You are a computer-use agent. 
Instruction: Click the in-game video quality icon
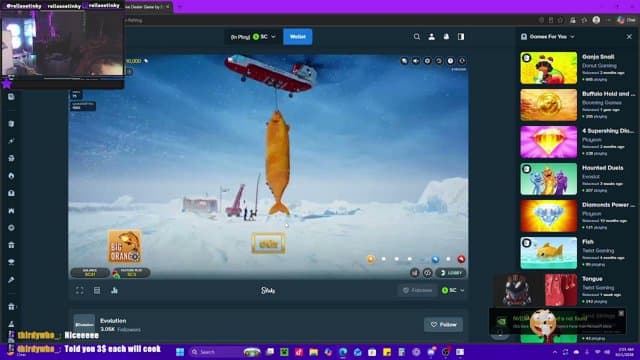click(x=427, y=273)
